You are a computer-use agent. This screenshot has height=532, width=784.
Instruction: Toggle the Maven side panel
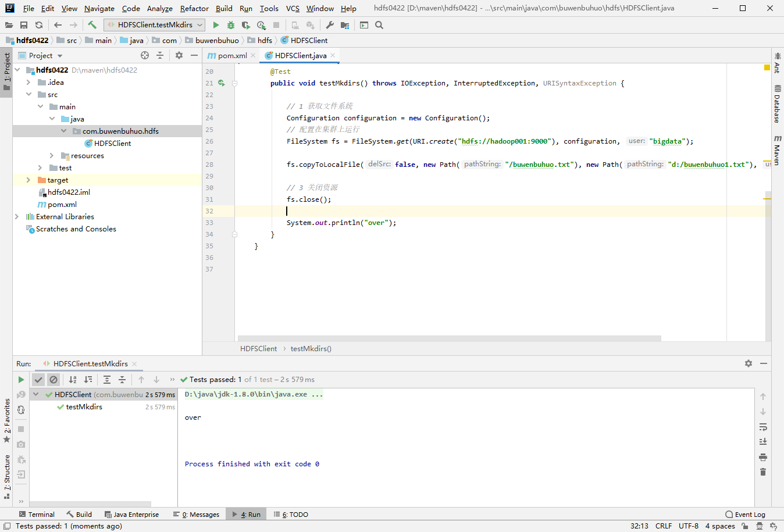778,150
